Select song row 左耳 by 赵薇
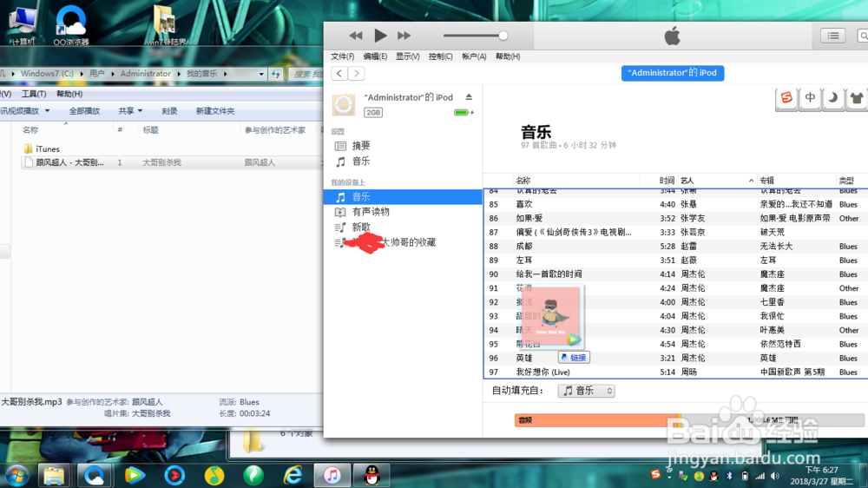Image resolution: width=868 pixels, height=488 pixels. coord(675,260)
